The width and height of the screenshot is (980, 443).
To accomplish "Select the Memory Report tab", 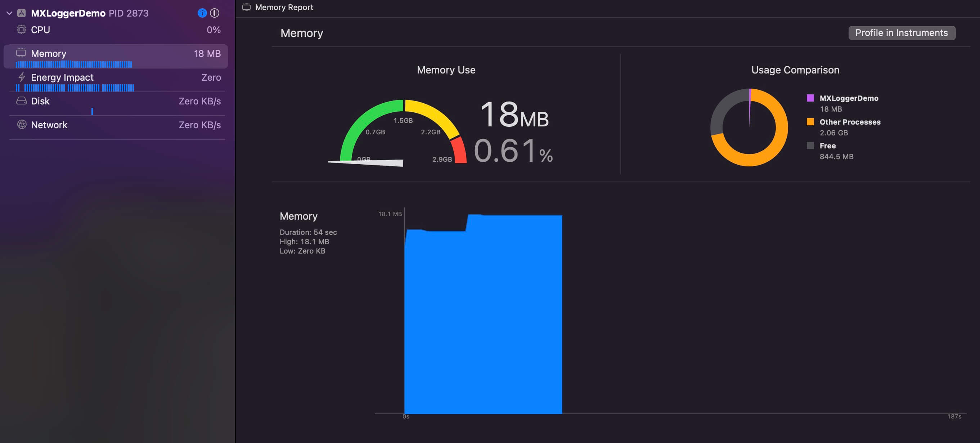I will point(280,7).
